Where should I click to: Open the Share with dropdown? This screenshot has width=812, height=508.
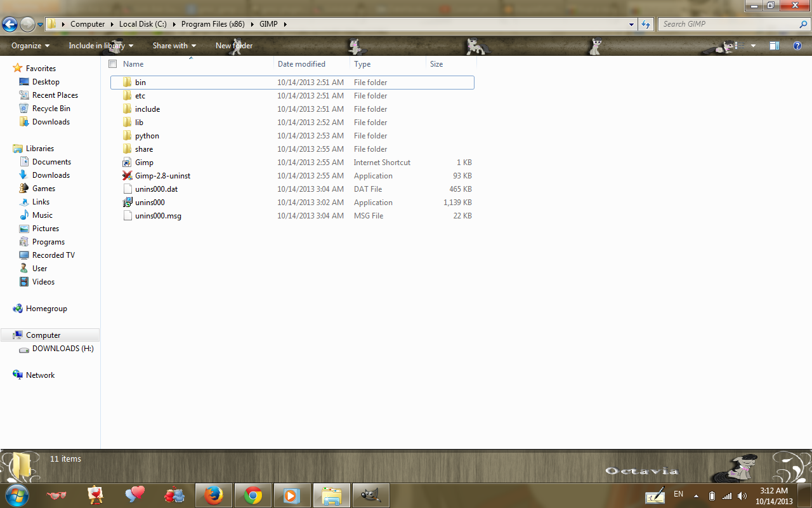174,46
